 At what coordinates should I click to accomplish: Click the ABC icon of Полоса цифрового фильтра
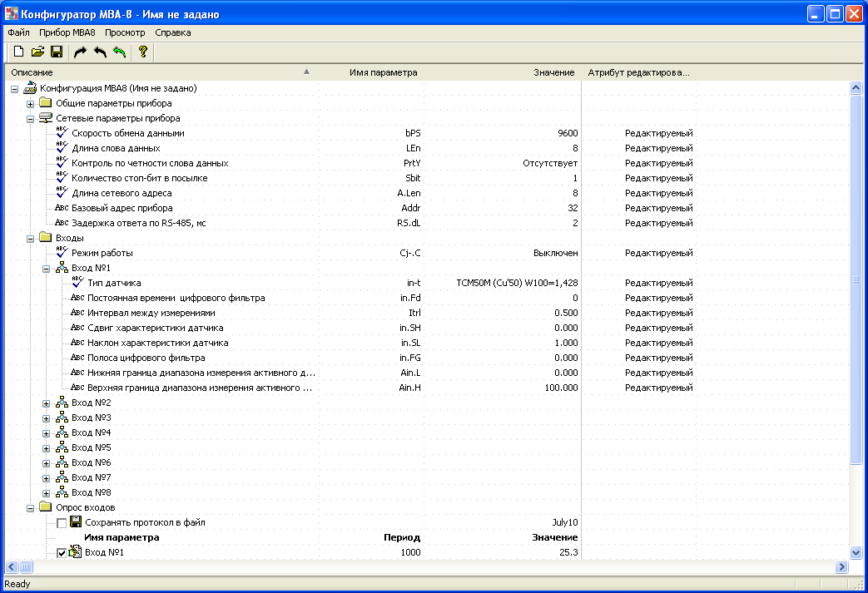[x=77, y=358]
